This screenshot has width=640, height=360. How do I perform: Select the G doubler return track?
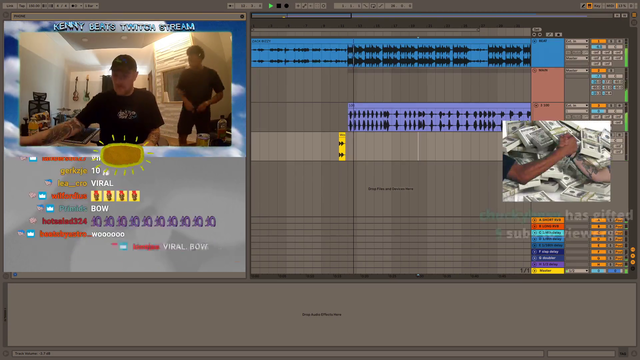(548, 258)
